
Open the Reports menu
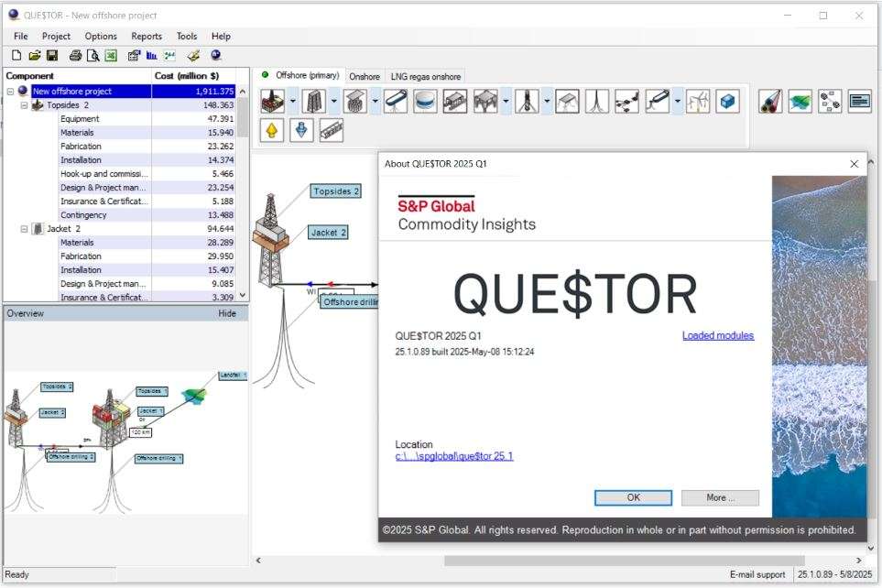[147, 37]
